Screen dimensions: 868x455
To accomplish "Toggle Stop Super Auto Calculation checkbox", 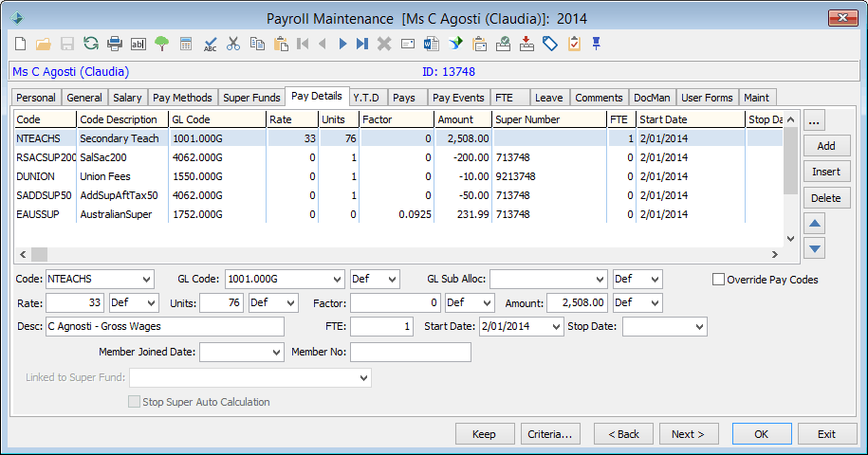I will [x=134, y=401].
